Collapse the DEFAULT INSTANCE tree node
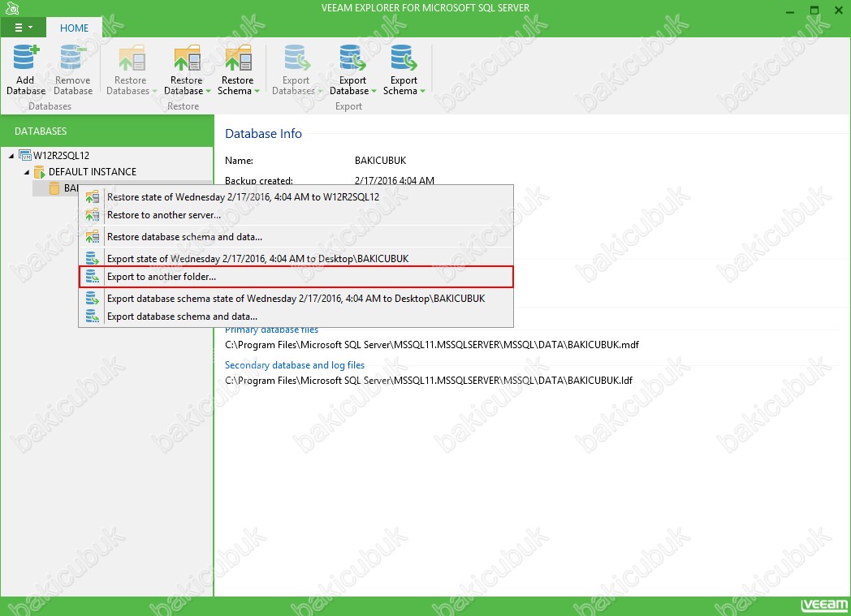Image resolution: width=851 pixels, height=616 pixels. (x=26, y=172)
